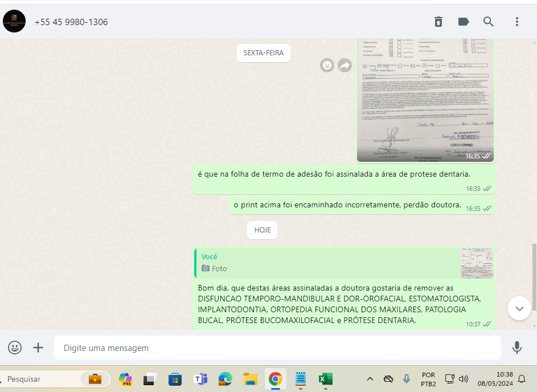Screen dimensions: 537x392
Task: Jump to latest messages with down chevron
Action: click(519, 308)
